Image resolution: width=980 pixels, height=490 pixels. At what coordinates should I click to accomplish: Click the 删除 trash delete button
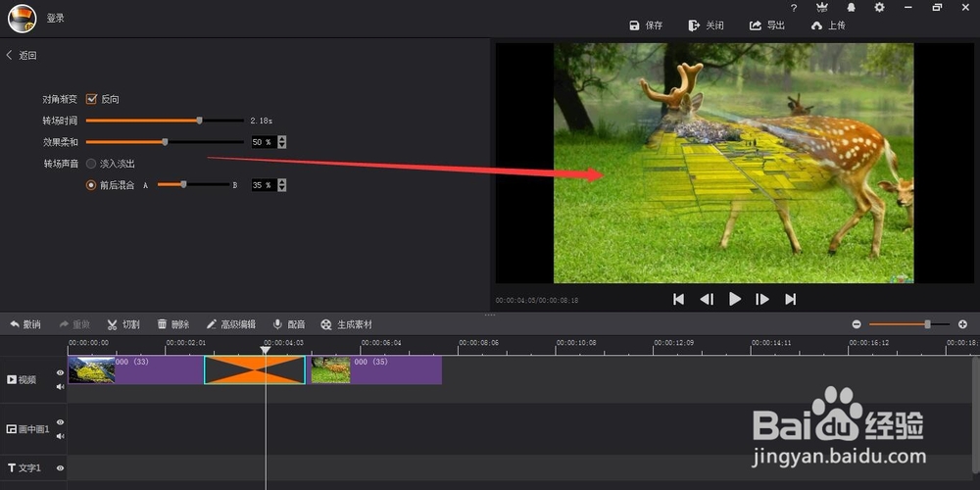point(173,324)
